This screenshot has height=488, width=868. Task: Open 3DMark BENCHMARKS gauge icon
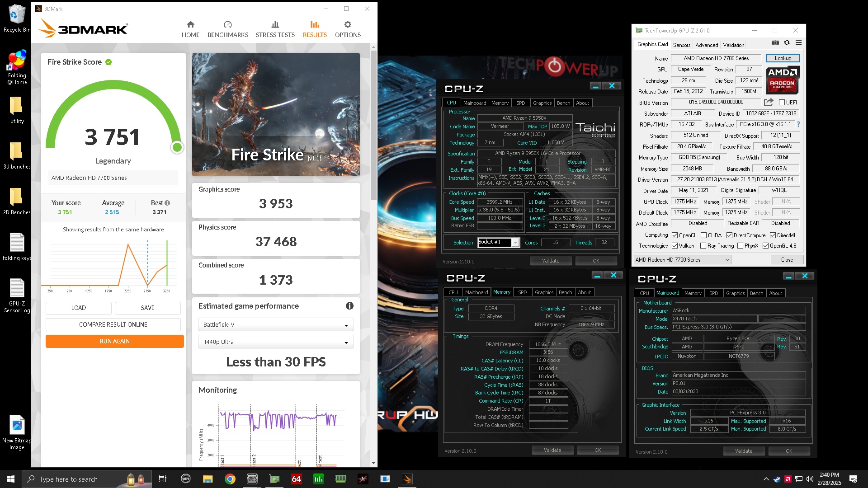(227, 24)
